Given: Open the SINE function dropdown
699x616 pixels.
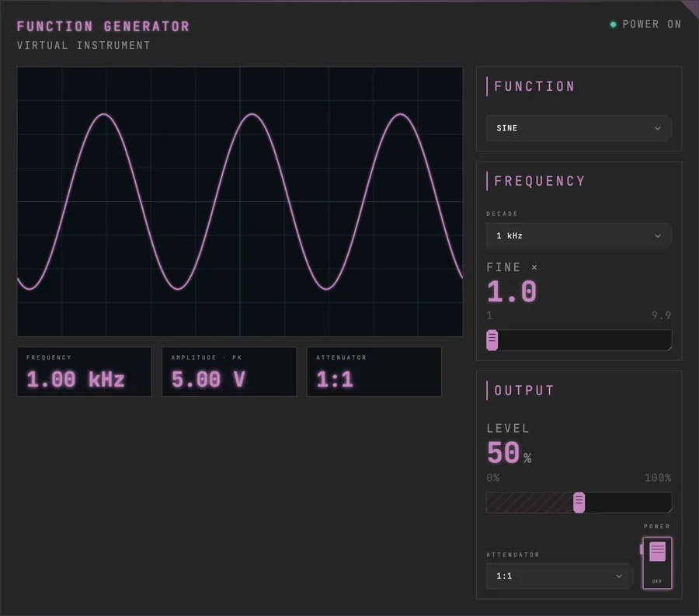Looking at the screenshot, I should point(579,128).
